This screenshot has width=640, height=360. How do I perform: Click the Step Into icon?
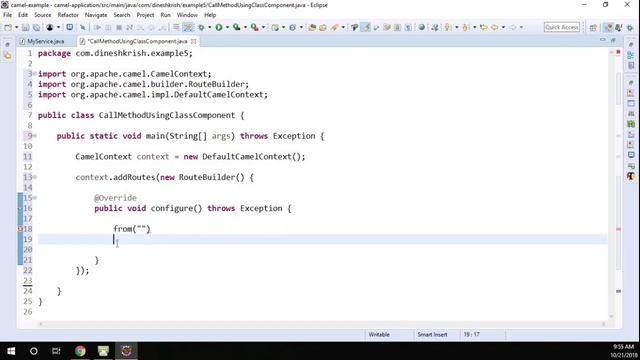click(140, 27)
